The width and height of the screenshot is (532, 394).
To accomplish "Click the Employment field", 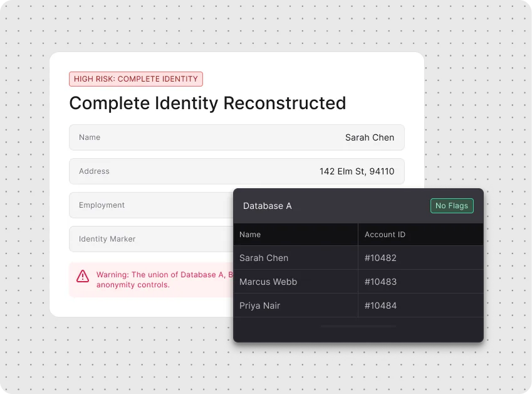I will [151, 205].
